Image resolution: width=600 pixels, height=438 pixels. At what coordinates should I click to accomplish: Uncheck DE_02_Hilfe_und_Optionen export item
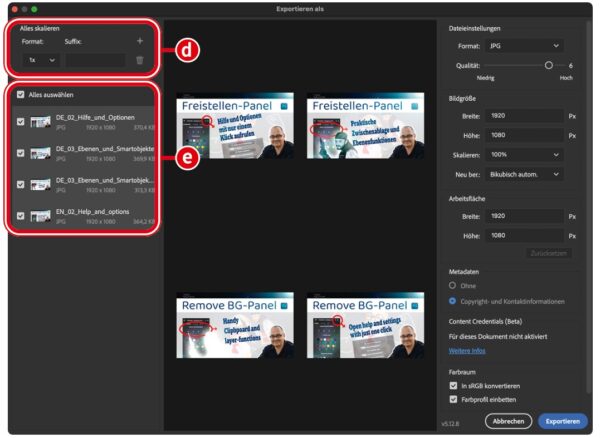click(x=21, y=122)
